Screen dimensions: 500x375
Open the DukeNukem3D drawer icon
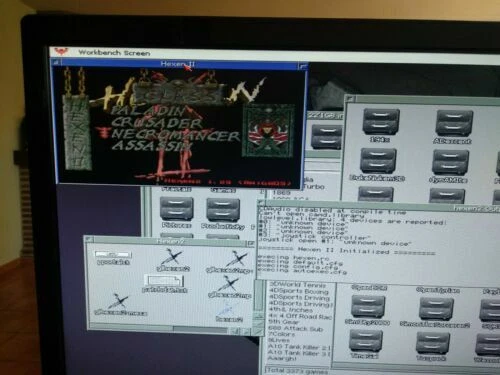pyautogui.click(x=378, y=165)
